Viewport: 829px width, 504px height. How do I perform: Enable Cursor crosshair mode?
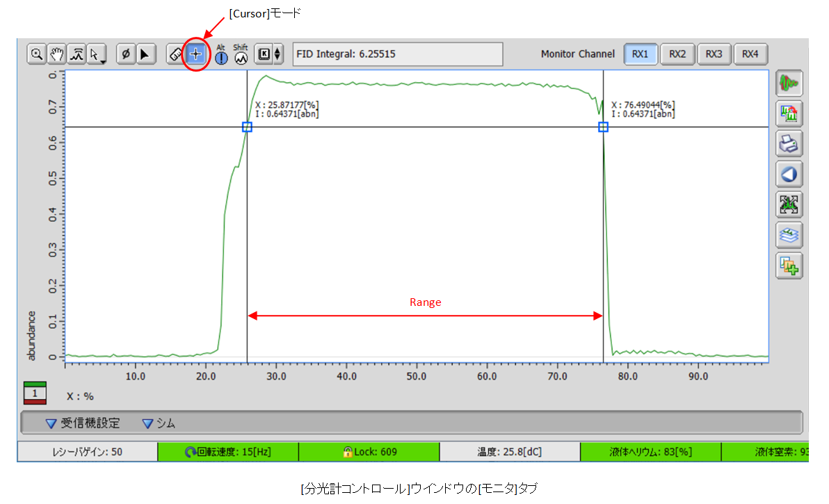click(x=196, y=54)
